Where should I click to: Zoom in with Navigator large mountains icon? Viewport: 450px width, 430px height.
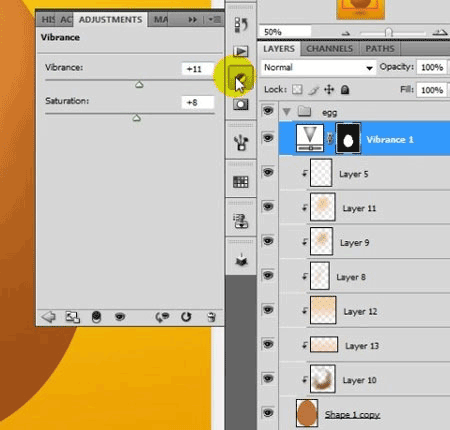coord(440,32)
